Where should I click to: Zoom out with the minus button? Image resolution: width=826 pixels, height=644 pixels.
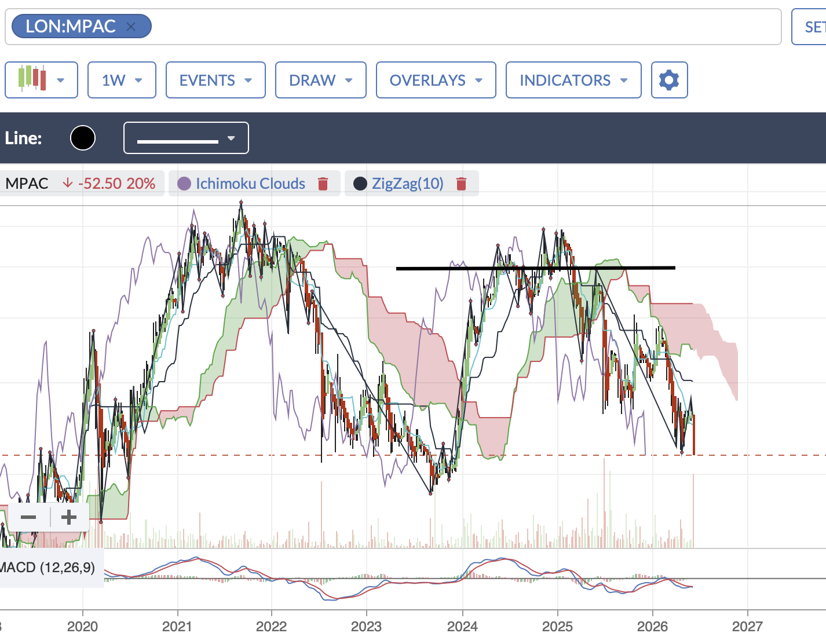coord(28,517)
